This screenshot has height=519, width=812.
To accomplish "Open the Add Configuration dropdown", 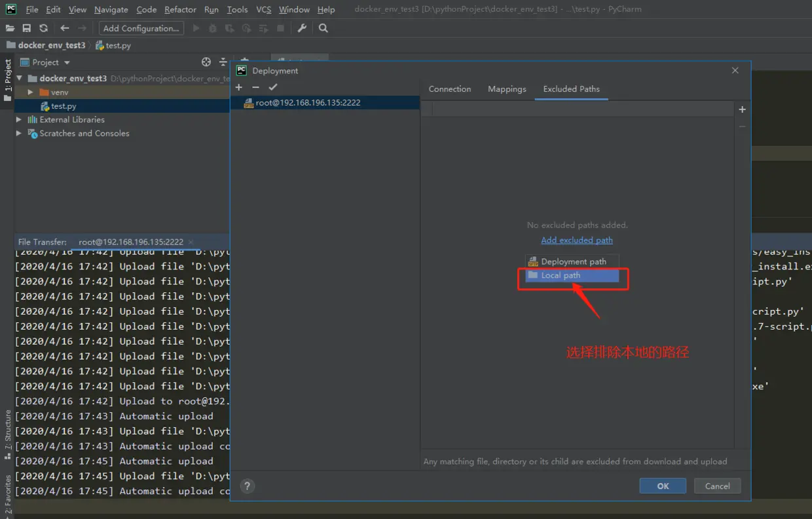I will pos(141,28).
